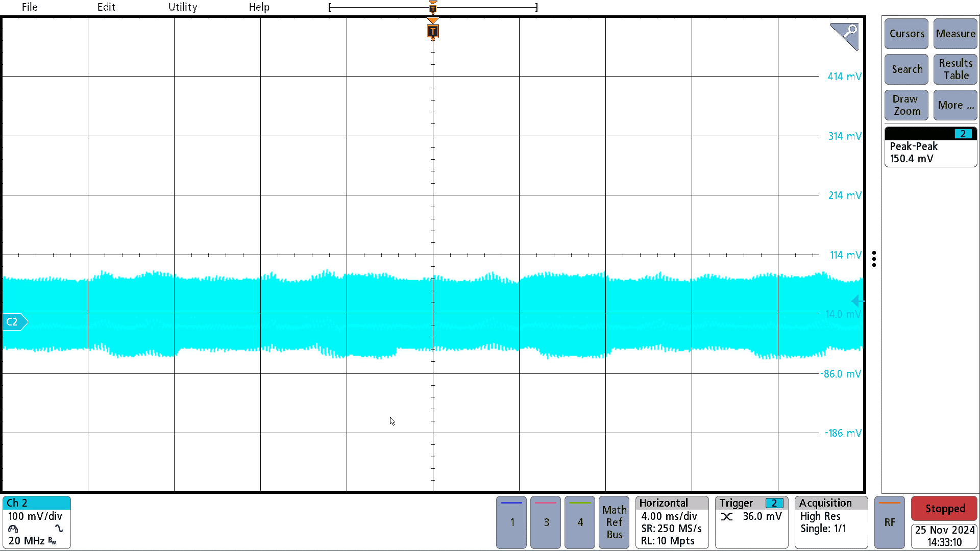Open the Edit menu
Image resolution: width=980 pixels, height=551 pixels.
click(x=106, y=7)
